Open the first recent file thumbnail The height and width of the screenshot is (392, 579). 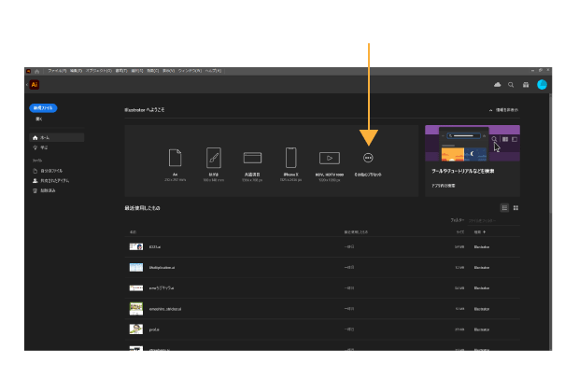[136, 246]
